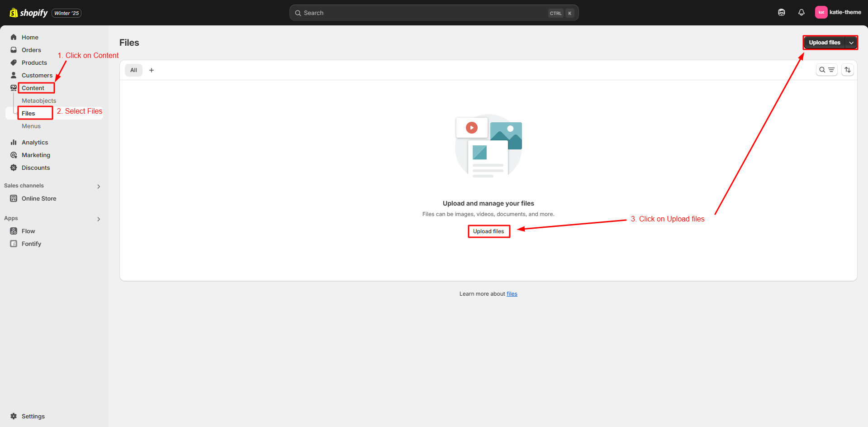Viewport: 868px width, 427px height.
Task: Click the notifications bell icon
Action: click(x=801, y=13)
